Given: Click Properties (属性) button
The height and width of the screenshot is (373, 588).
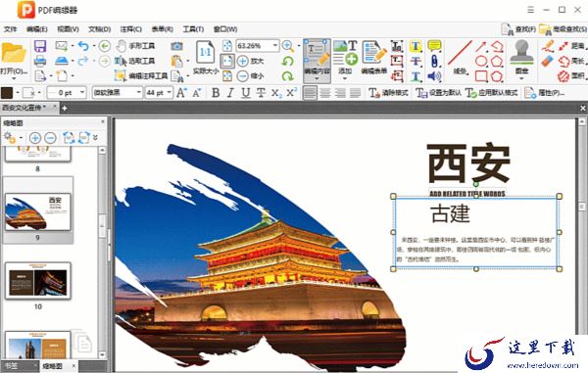Looking at the screenshot, I should point(544,92).
